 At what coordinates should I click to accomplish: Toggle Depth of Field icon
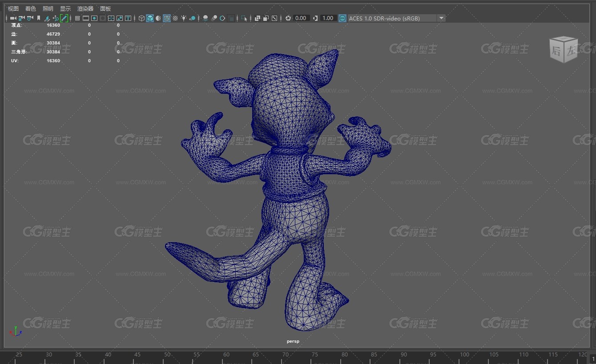[231, 18]
